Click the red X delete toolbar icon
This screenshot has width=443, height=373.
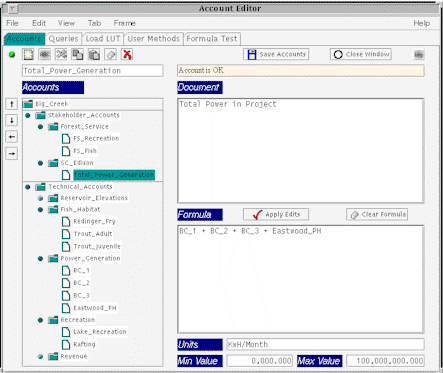pos(127,54)
